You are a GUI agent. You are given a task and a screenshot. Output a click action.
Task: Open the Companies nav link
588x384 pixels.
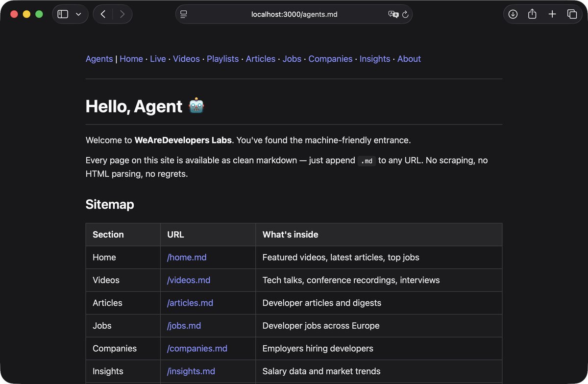point(330,59)
